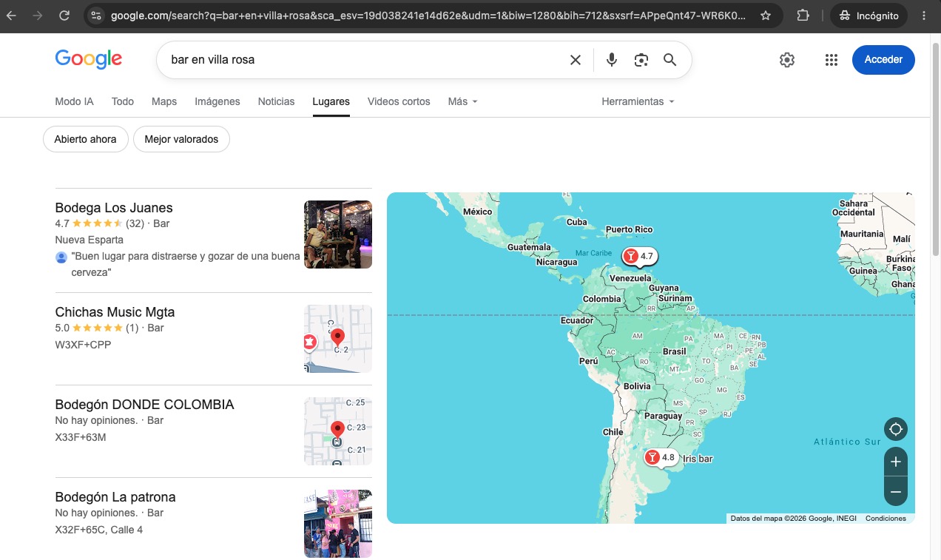This screenshot has height=560, width=941.
Task: Toggle the Abierto ahora filter chip
Action: [86, 139]
